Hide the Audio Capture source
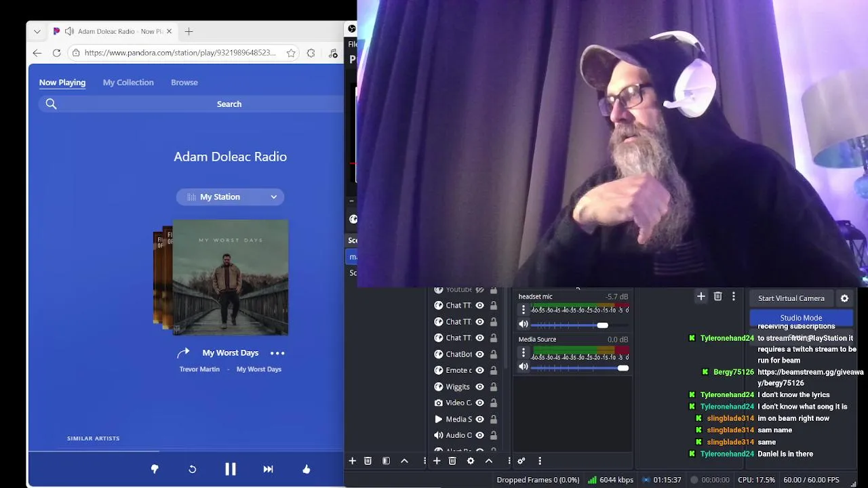Screen dimensions: 868x488 pyautogui.click(x=479, y=436)
